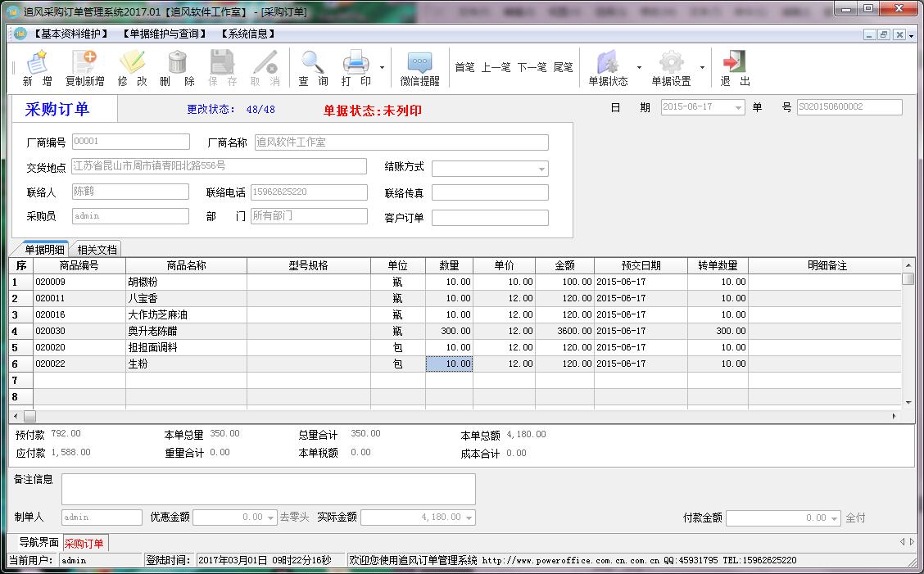Click the 复制新增 copy-new icon

pyautogui.click(x=84, y=63)
